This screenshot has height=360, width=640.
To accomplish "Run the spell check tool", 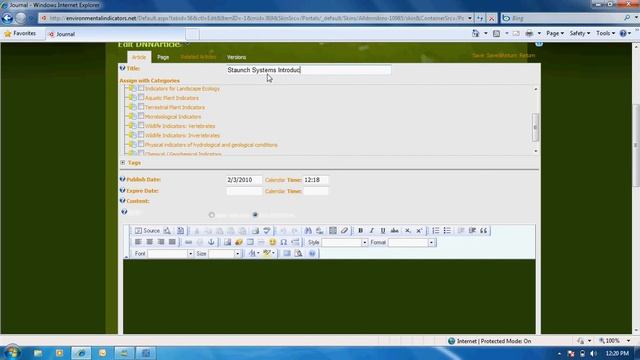I will (x=267, y=231).
